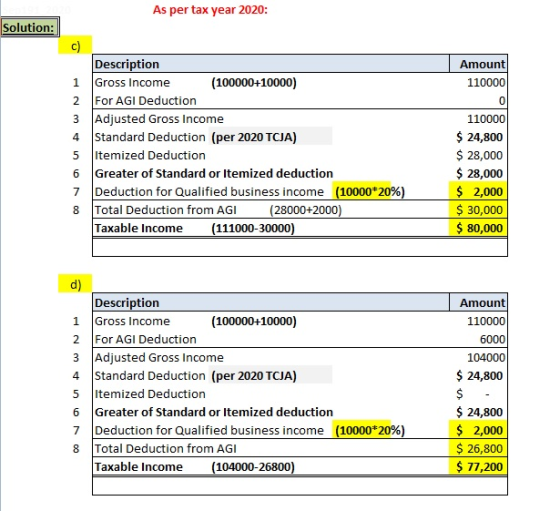Select Total Deduction amount $26,800
Screen dimensions: 560x511
[x=479, y=449]
